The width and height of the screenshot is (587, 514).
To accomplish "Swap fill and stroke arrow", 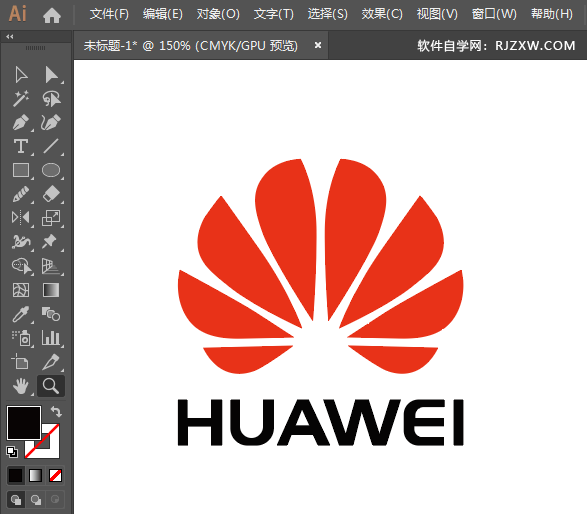I will tap(57, 412).
